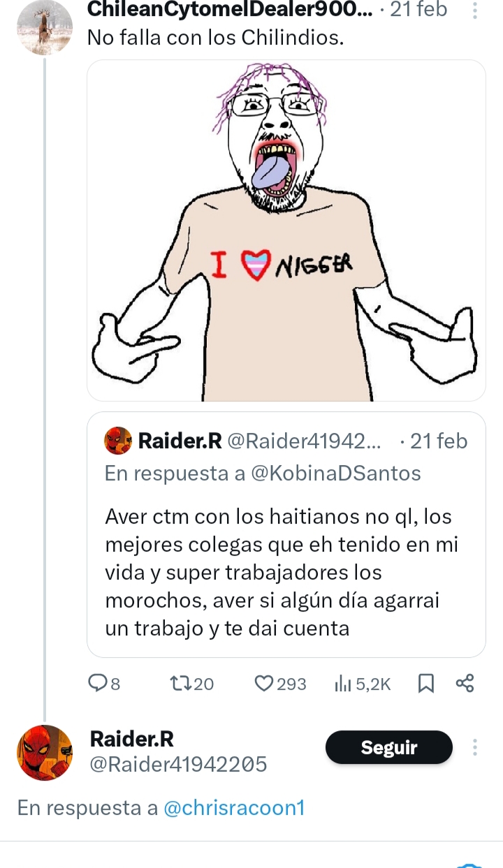Bookmark the post with the bookmark icon

(x=425, y=684)
